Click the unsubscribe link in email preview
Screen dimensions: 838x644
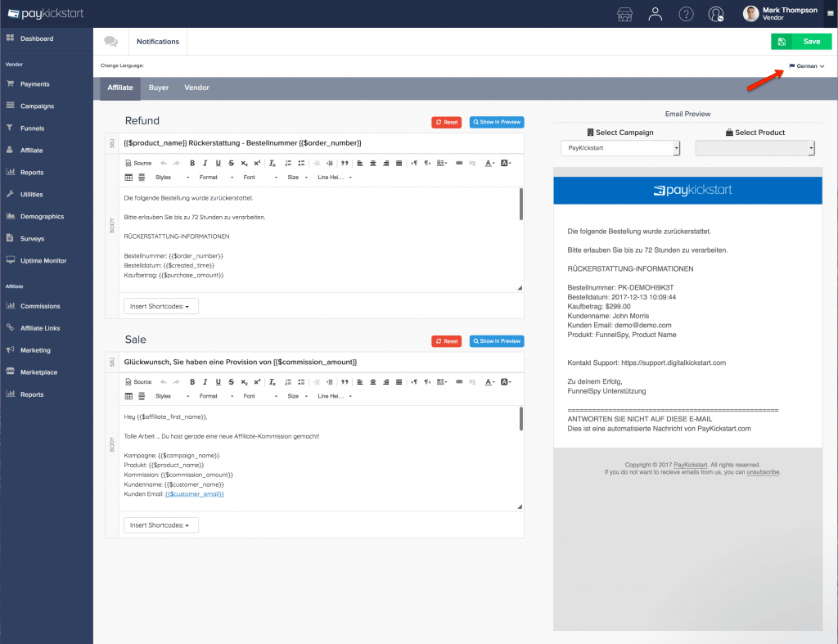[x=763, y=472]
